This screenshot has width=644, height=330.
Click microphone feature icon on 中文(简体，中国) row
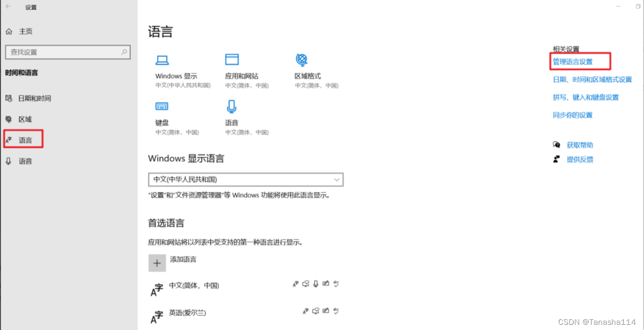pyautogui.click(x=316, y=283)
